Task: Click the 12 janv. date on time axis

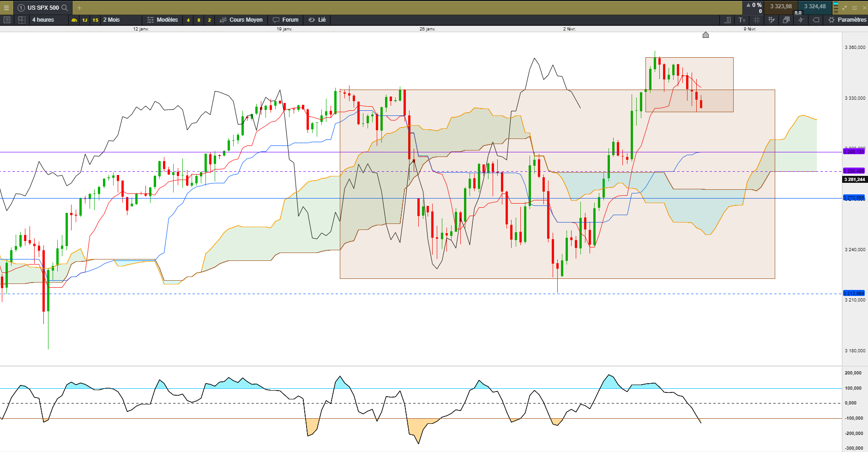Action: coord(141,29)
